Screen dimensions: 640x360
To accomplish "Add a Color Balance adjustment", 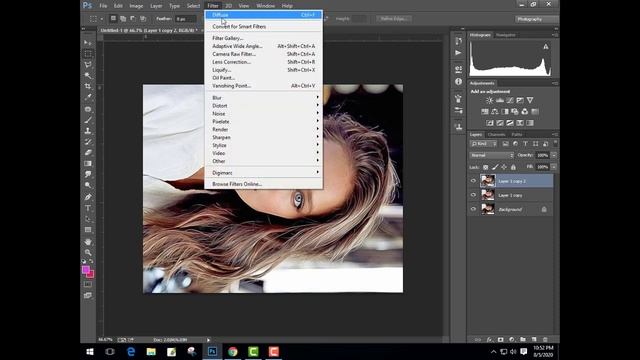I will pyautogui.click(x=495, y=111).
